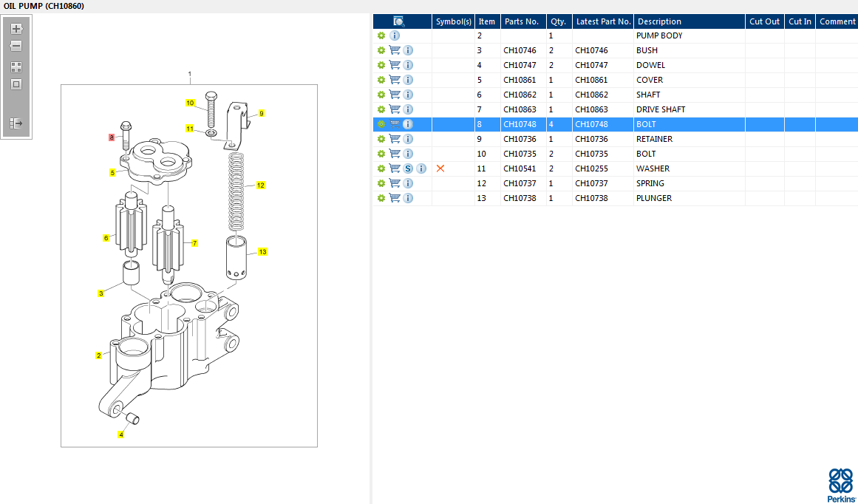Screen dimensions: 858x504
Task: Open info for BOLT CH10748
Action: 408,124
